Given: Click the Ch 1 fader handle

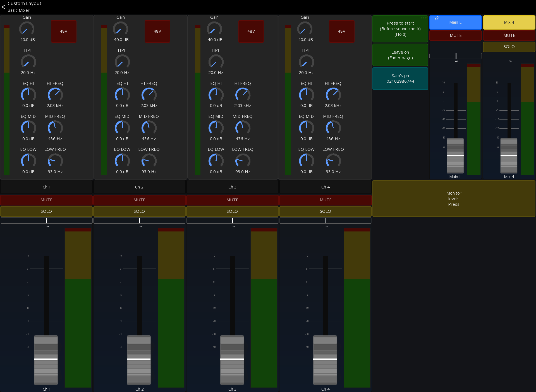Looking at the screenshot, I should [x=46, y=360].
